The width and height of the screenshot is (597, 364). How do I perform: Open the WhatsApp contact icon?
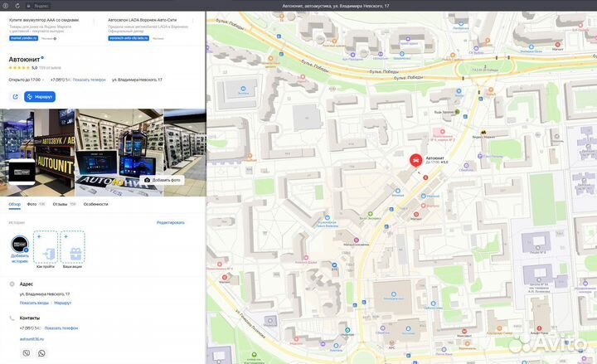click(x=41, y=353)
